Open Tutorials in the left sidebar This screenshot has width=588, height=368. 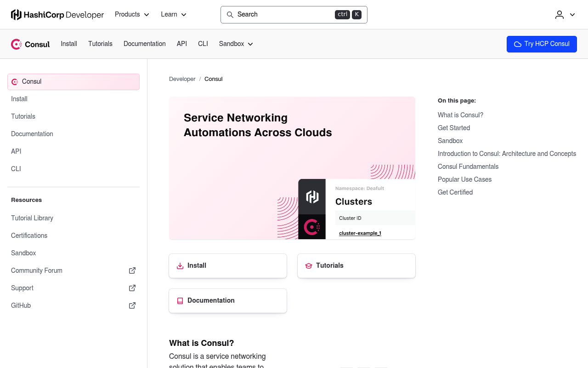[73, 117]
